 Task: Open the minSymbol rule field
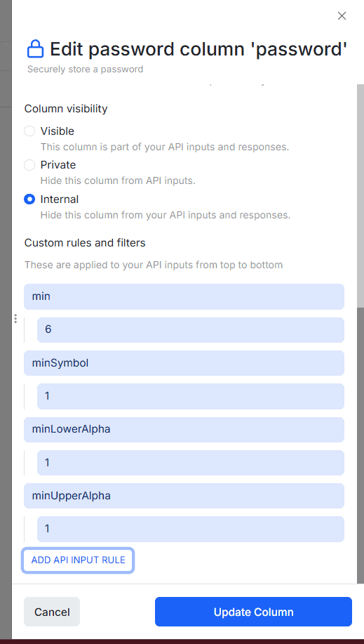(184, 363)
